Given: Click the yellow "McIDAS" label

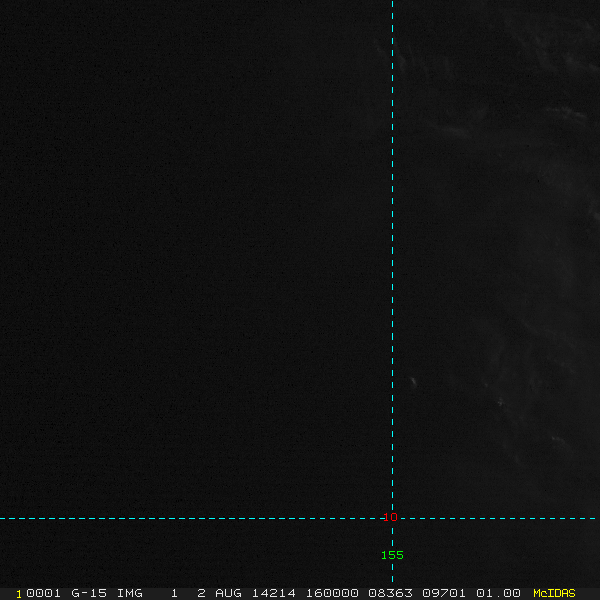Looking at the screenshot, I should 554,593.
